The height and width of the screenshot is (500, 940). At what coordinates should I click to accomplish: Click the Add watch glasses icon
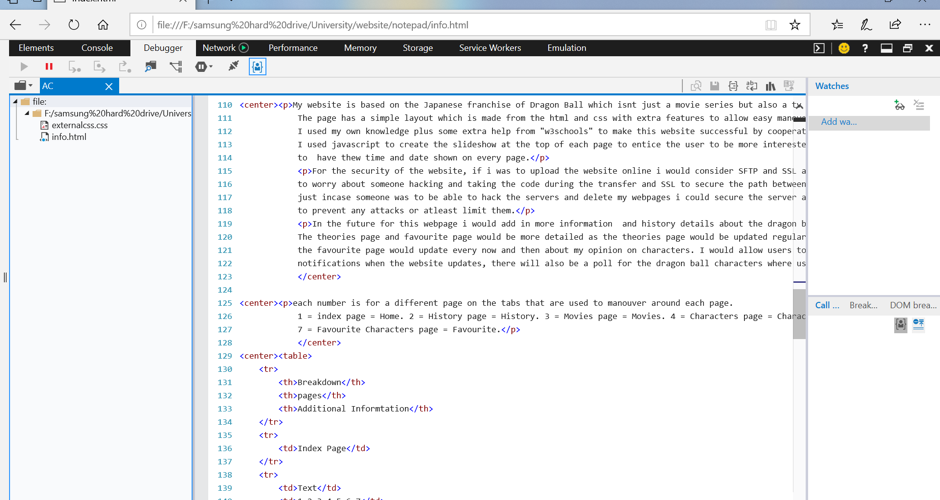pyautogui.click(x=899, y=106)
